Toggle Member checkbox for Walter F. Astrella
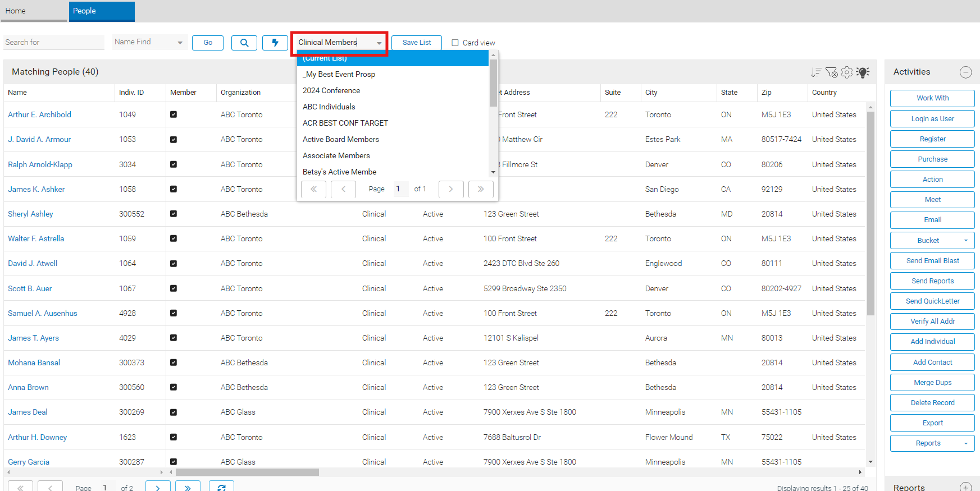This screenshot has width=980, height=491. click(174, 238)
